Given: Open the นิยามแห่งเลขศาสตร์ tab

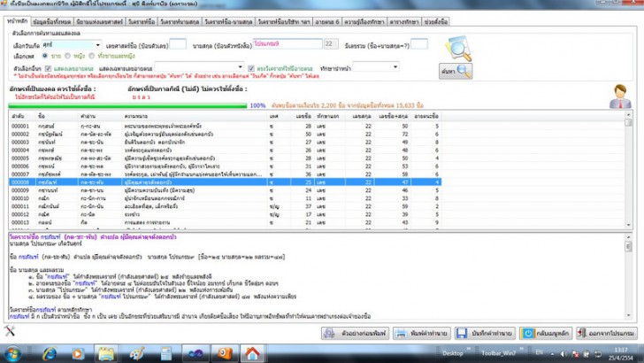Looking at the screenshot, I should (x=99, y=21).
